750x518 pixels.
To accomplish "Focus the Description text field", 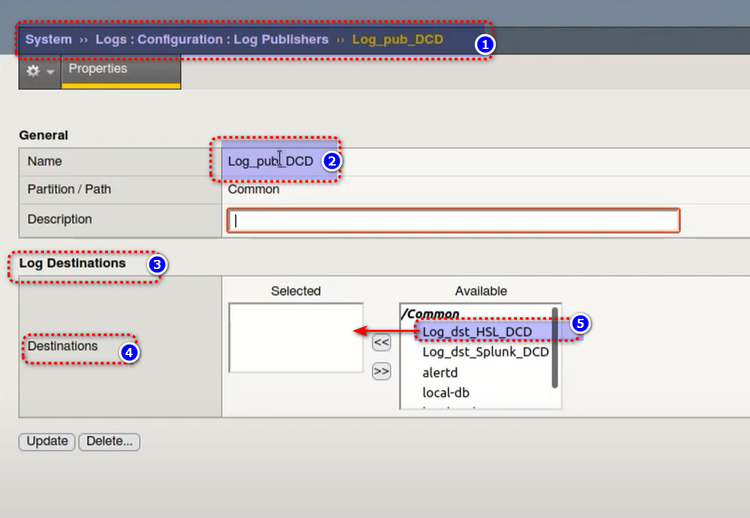I will (453, 220).
